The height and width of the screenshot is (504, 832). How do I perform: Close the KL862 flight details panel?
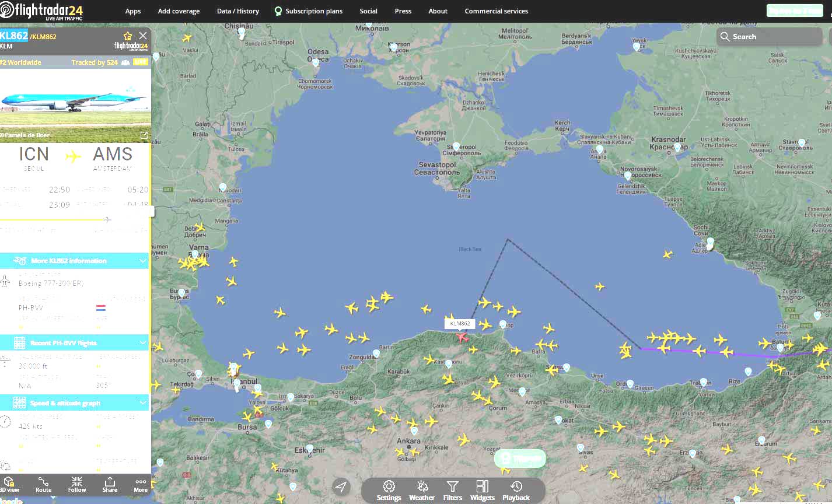[143, 36]
